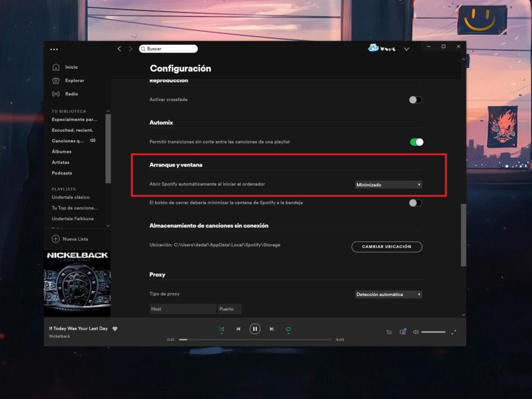
Task: Adjust the volume slider
Action: [x=434, y=332]
